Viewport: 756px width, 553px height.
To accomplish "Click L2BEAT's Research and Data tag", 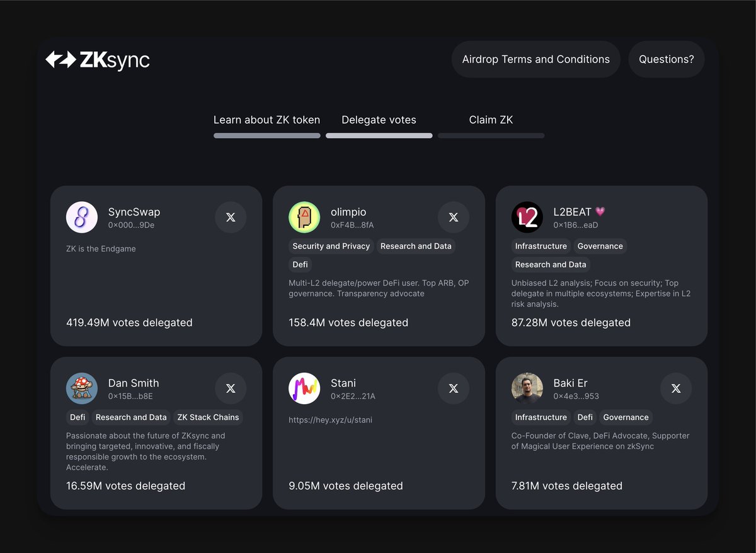I will (551, 264).
